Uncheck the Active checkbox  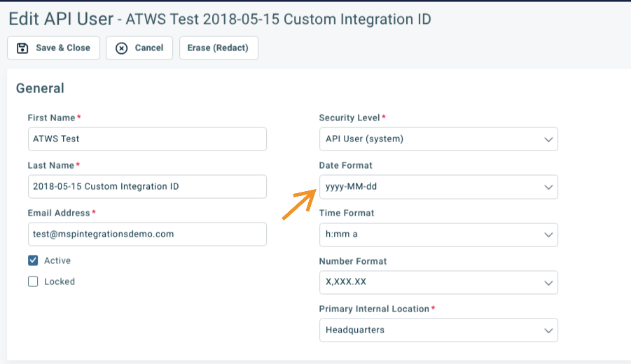[x=33, y=260]
